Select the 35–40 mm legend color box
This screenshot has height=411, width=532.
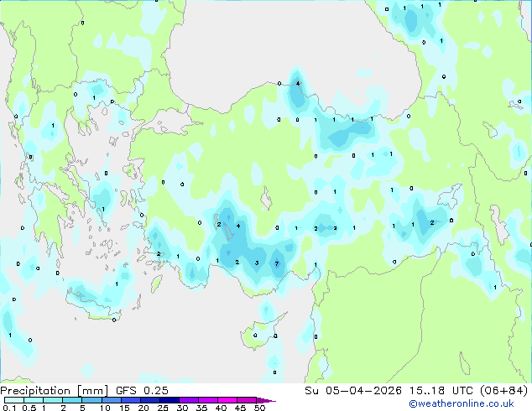(207, 400)
